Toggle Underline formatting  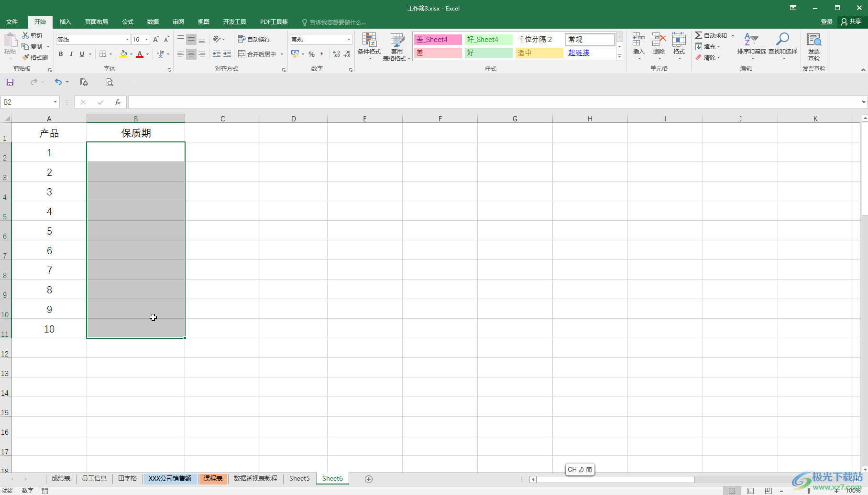(x=82, y=54)
